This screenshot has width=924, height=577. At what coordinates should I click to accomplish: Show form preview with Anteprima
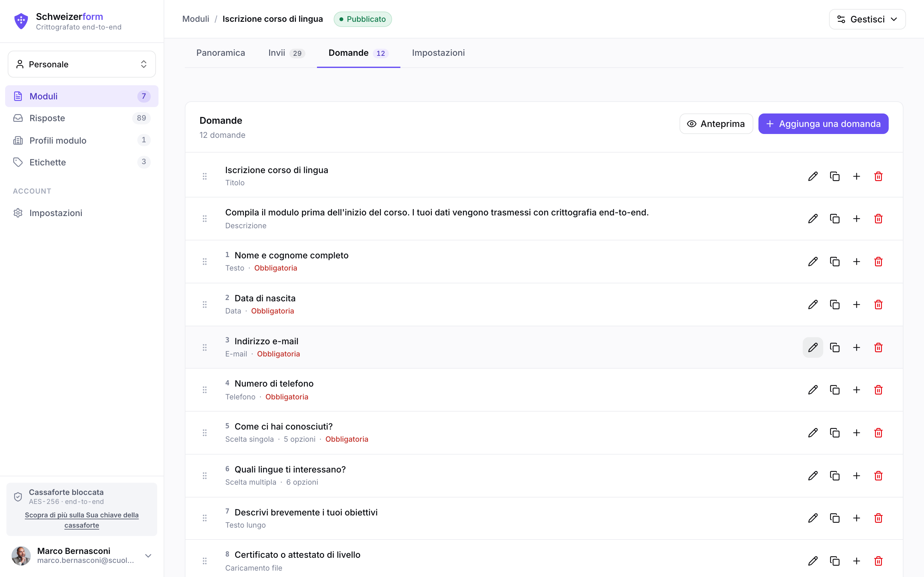pyautogui.click(x=716, y=124)
